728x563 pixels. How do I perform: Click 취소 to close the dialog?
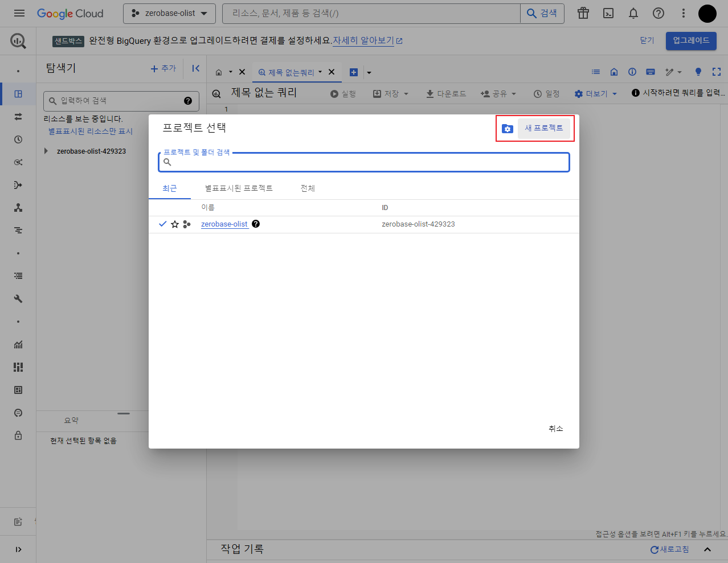point(556,429)
